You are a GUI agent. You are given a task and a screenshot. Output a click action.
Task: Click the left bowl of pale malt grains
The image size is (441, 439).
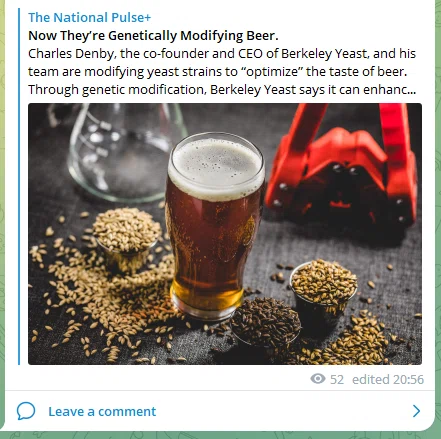click(127, 237)
